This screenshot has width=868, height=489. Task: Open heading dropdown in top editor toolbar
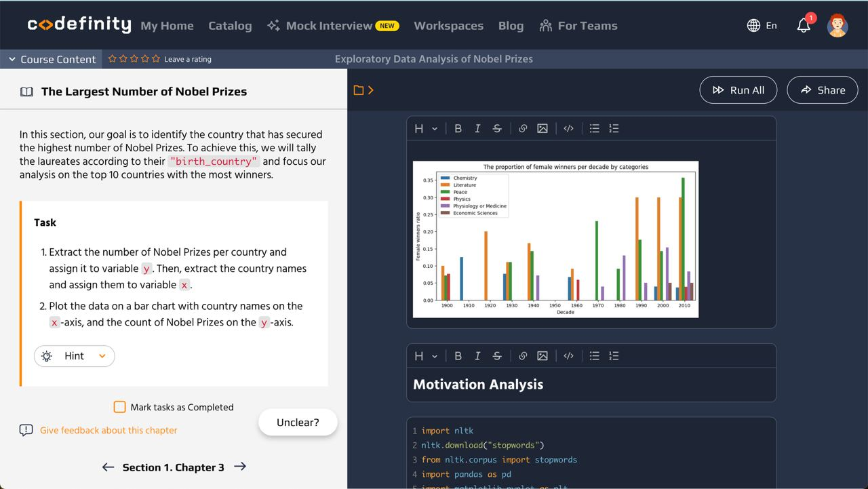tap(425, 128)
